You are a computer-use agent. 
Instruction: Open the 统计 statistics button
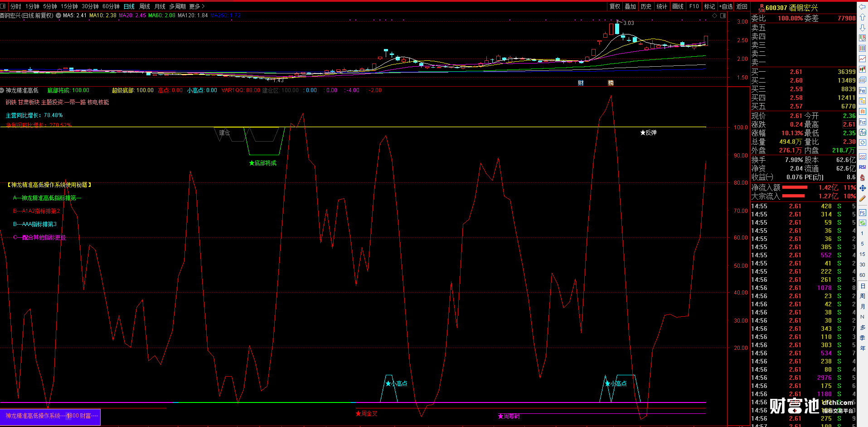662,6
